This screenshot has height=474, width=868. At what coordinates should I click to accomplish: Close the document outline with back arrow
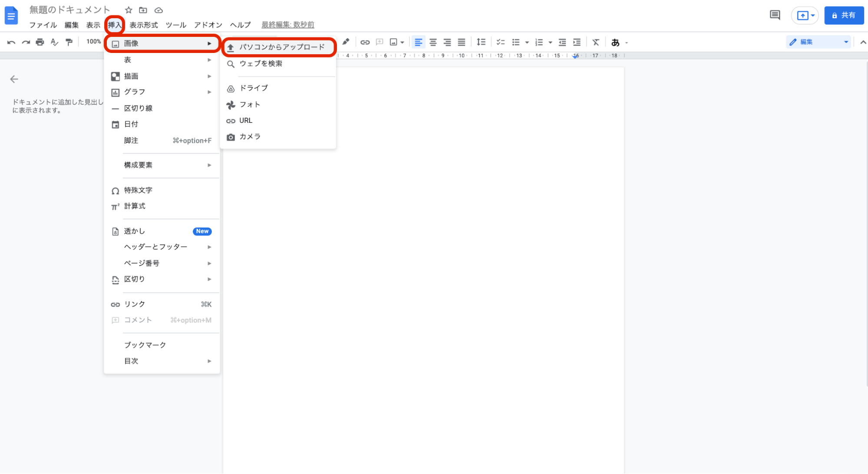coord(14,79)
